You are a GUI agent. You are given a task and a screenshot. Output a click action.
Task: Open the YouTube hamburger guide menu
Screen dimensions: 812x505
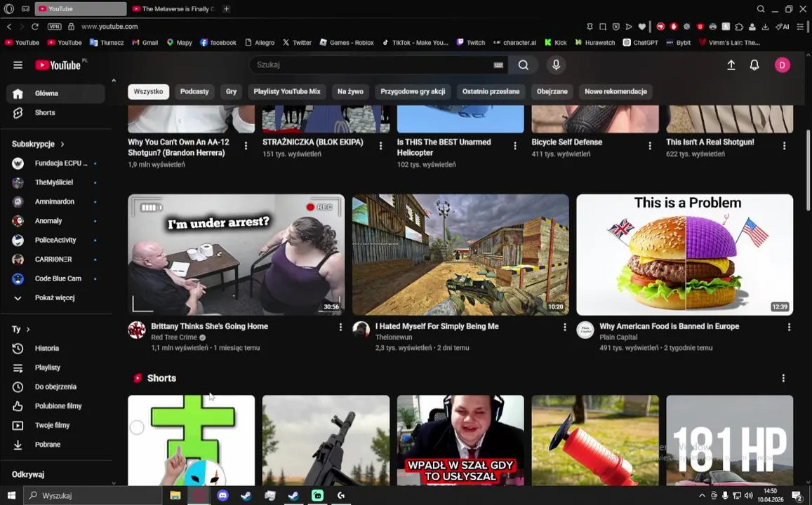coord(18,65)
